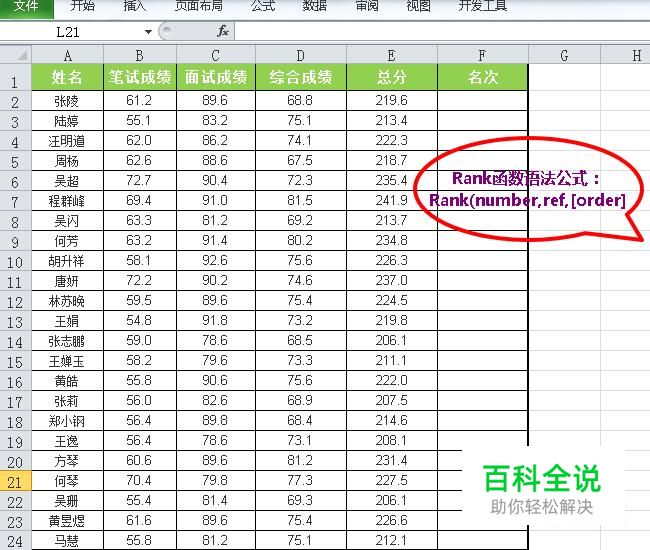Select column C header
This screenshot has height=550, width=650.
[x=216, y=55]
